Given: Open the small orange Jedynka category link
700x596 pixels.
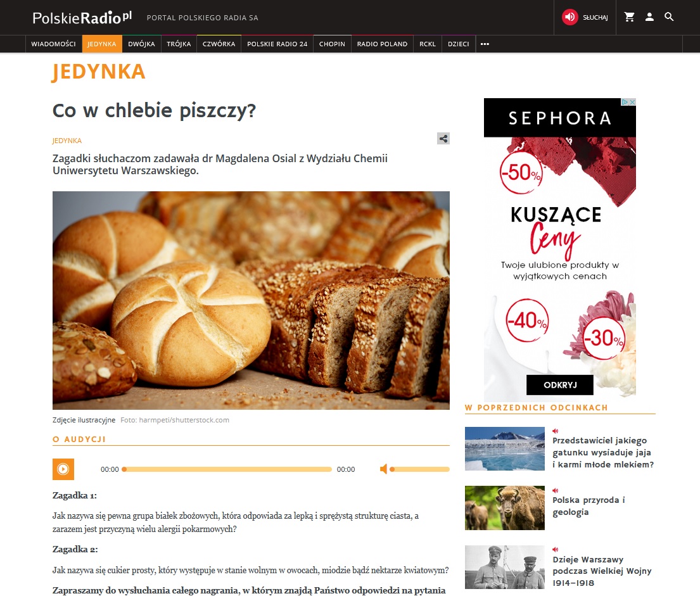Looking at the screenshot, I should click(67, 141).
